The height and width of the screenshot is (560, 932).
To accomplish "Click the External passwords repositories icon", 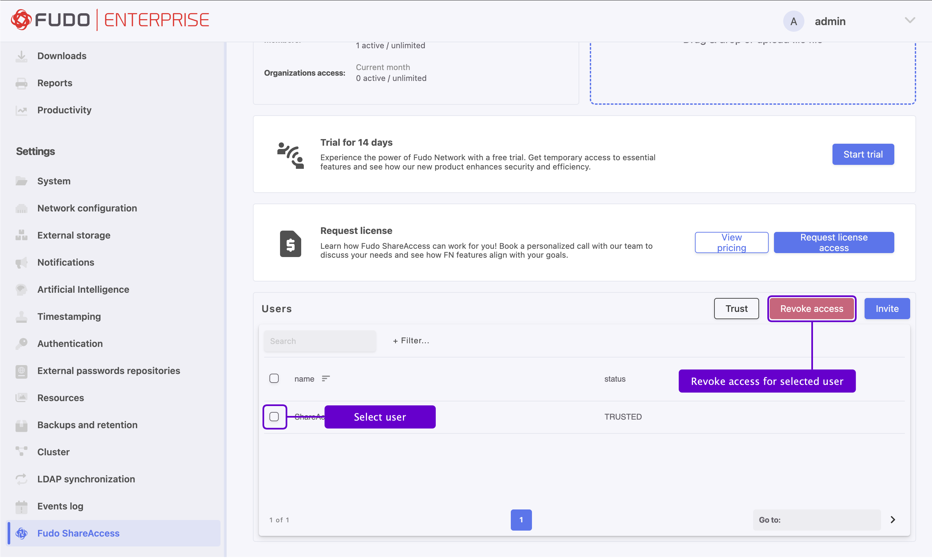I will (21, 371).
